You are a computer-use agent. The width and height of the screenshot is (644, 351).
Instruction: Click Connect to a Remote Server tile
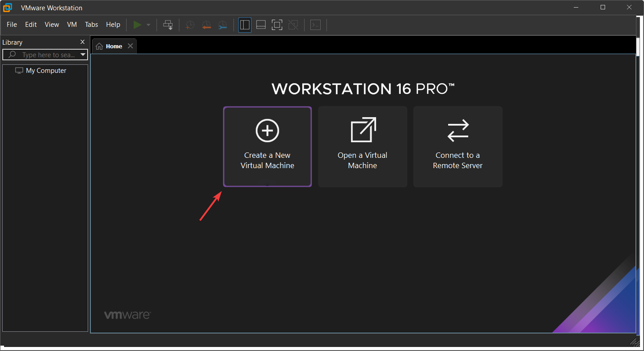[458, 147]
